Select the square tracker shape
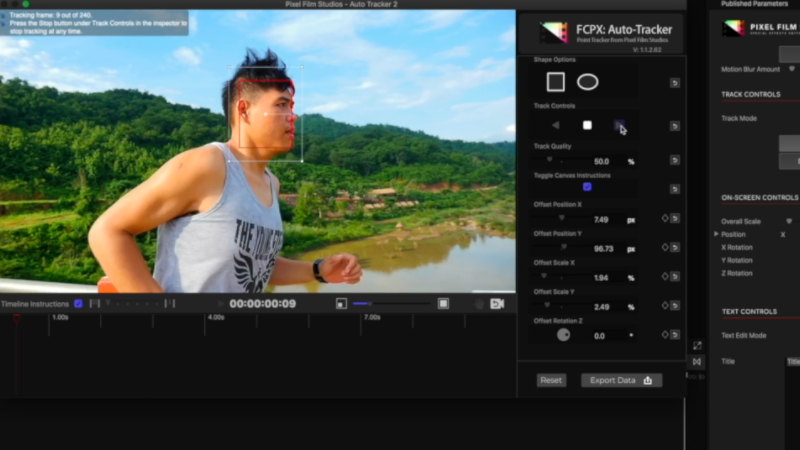 [555, 82]
